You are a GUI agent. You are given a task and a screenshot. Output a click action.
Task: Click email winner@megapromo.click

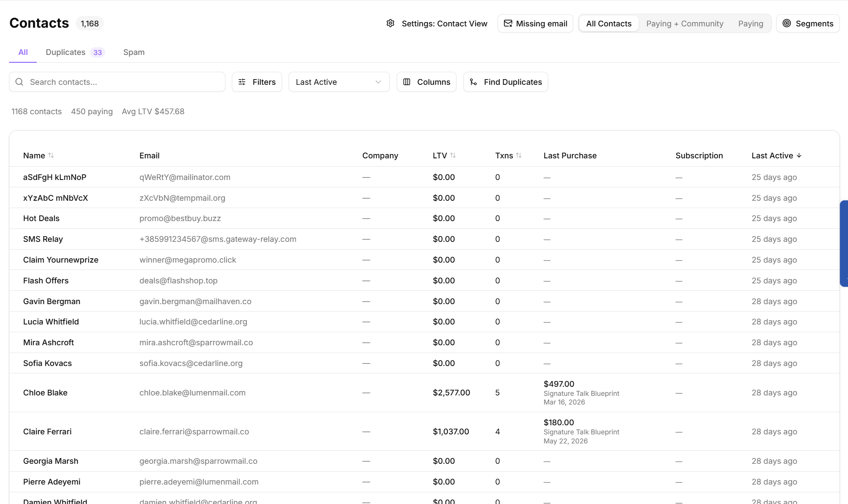(188, 260)
